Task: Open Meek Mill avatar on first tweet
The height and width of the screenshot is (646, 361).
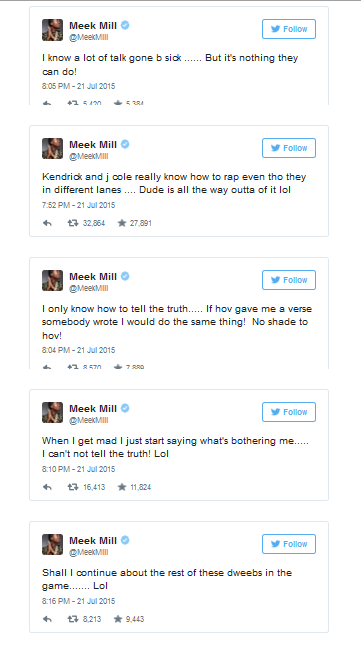Action: [52, 30]
